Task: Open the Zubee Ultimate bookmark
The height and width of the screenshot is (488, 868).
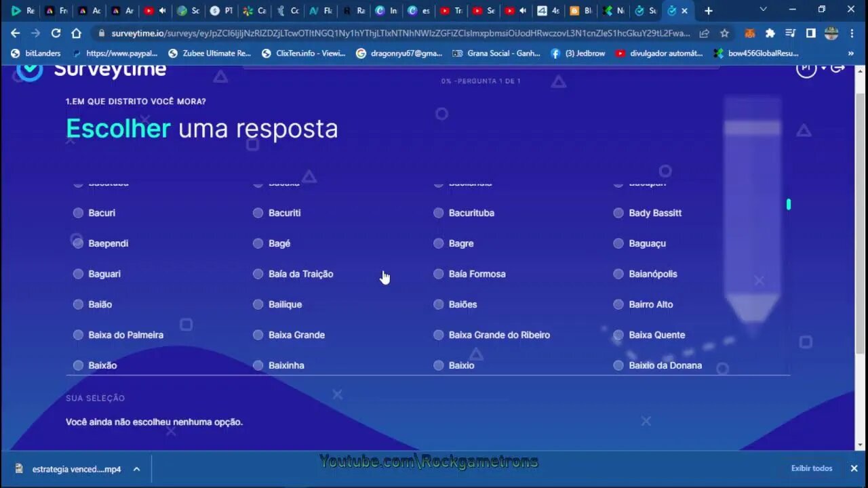Action: click(x=210, y=53)
